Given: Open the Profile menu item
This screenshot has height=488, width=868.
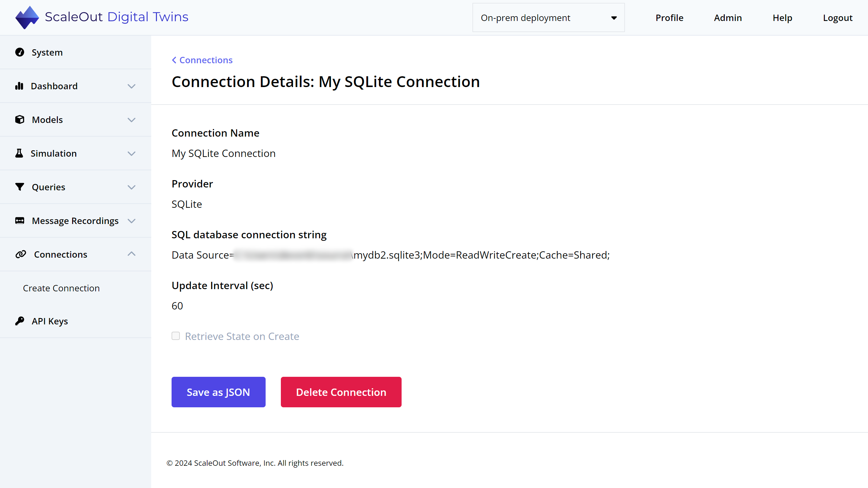Looking at the screenshot, I should (669, 17).
